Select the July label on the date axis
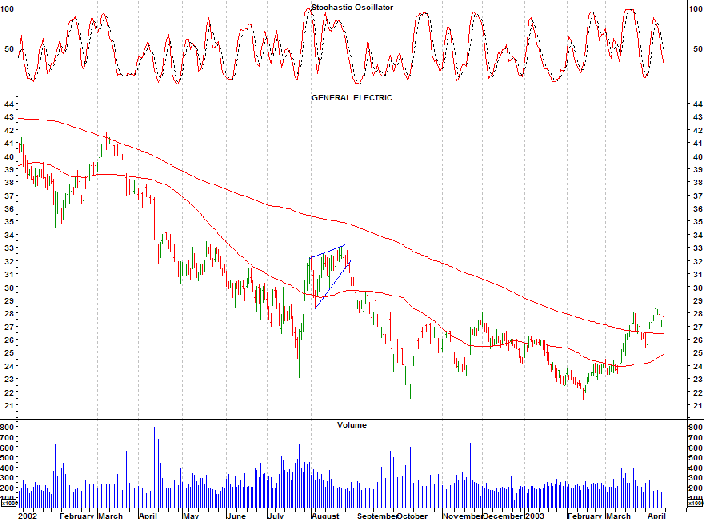The image size is (704, 520). [x=276, y=516]
